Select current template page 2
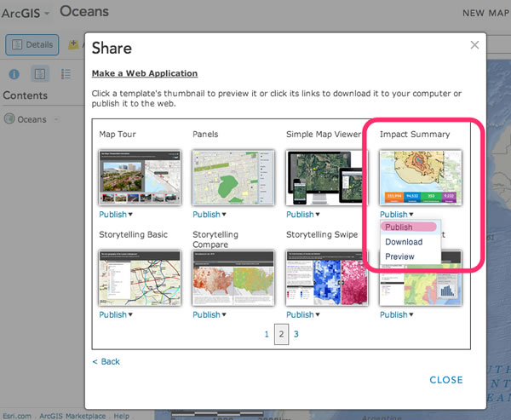This screenshot has width=511, height=420. [281, 334]
